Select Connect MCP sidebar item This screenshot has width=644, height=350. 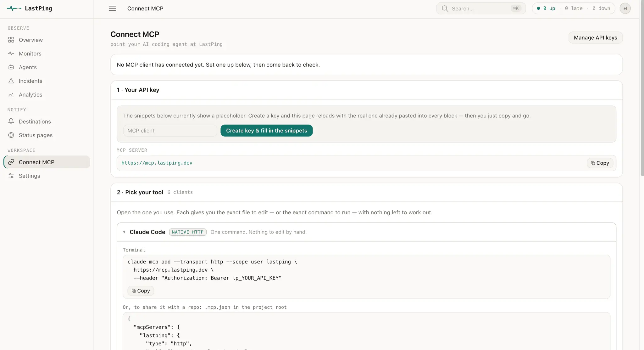coord(47,162)
